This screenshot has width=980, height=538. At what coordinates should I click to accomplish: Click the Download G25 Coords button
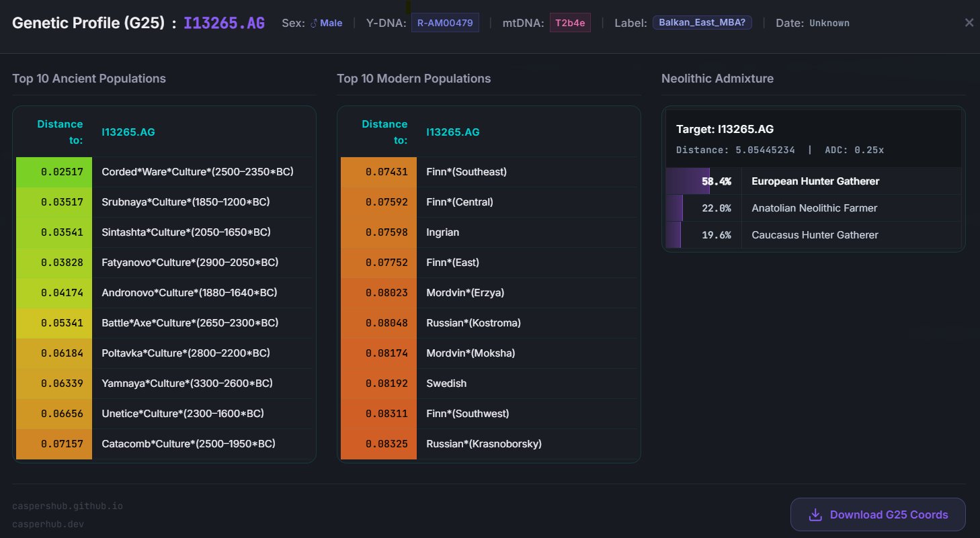(878, 515)
